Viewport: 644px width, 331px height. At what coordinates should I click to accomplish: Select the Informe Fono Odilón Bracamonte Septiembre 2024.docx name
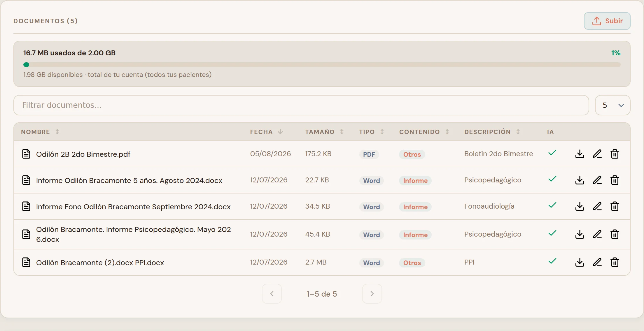click(133, 207)
